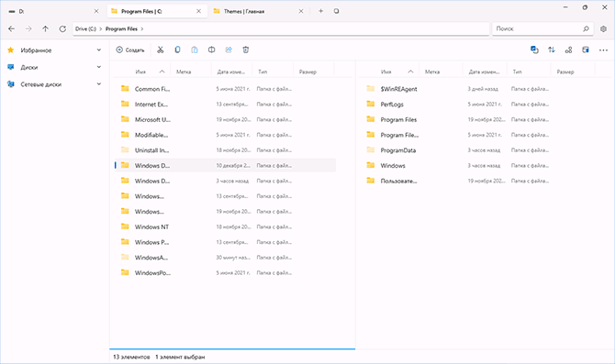Image resolution: width=615 pixels, height=364 pixels.
Task: Click the Share icon in toolbar
Action: click(229, 50)
